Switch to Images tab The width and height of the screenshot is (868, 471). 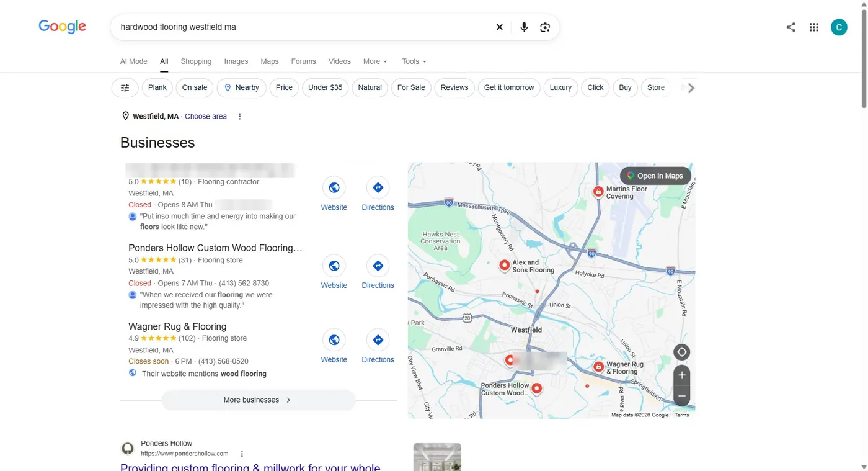pyautogui.click(x=236, y=61)
